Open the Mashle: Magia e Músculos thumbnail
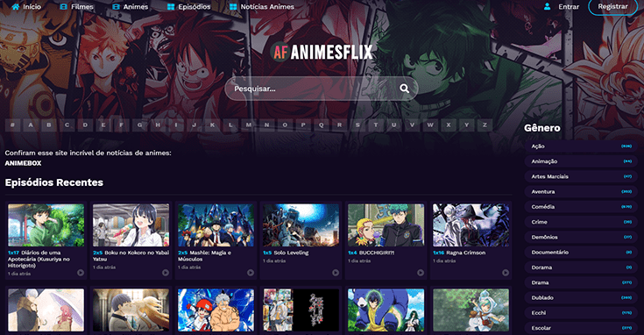The height and width of the screenshot is (335, 644). (x=216, y=225)
